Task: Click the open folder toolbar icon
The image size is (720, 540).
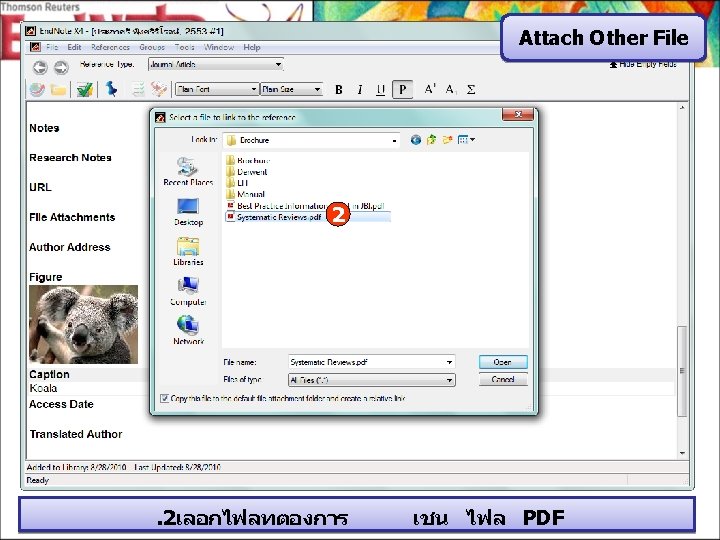Action: coord(58,90)
